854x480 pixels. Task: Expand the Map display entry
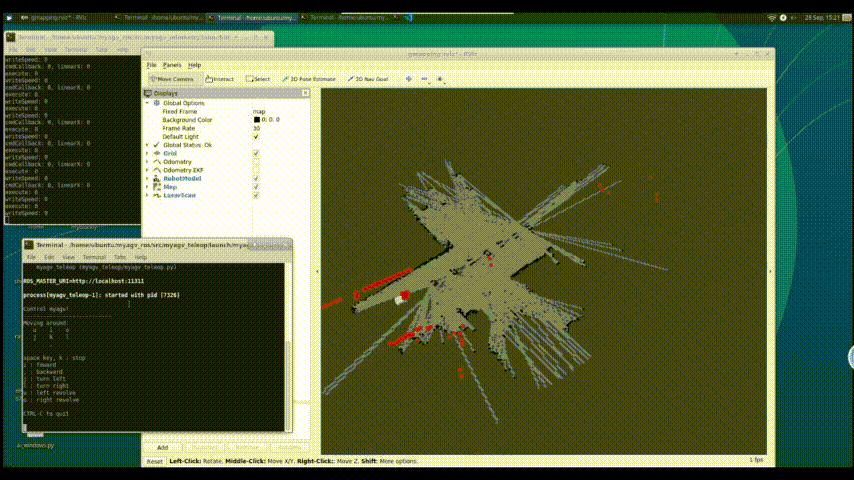point(147,187)
